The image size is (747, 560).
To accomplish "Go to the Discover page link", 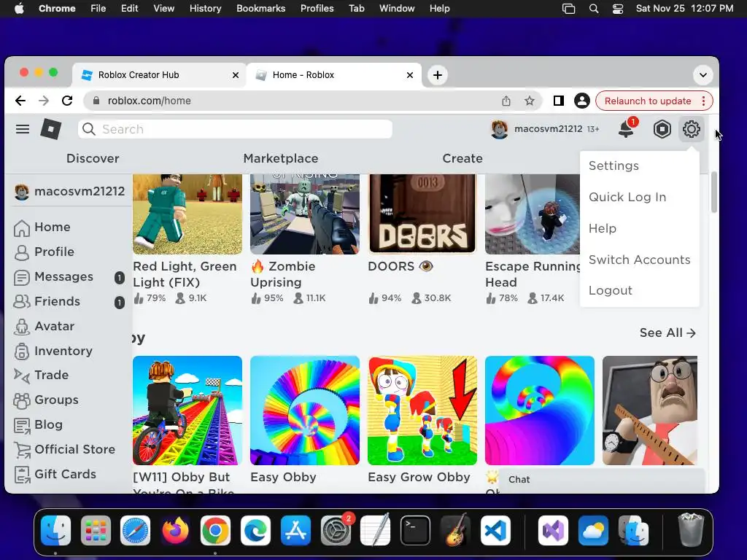I will pyautogui.click(x=93, y=158).
